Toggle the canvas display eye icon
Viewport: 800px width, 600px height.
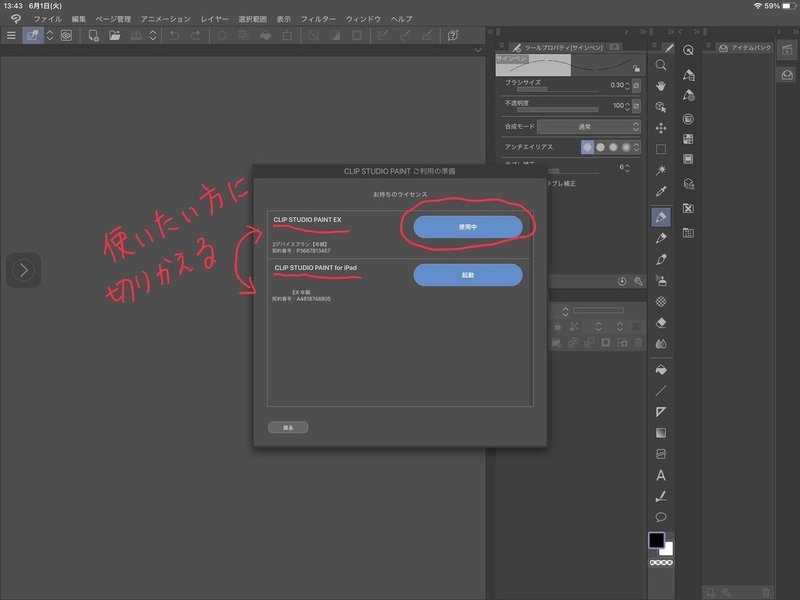point(66,35)
